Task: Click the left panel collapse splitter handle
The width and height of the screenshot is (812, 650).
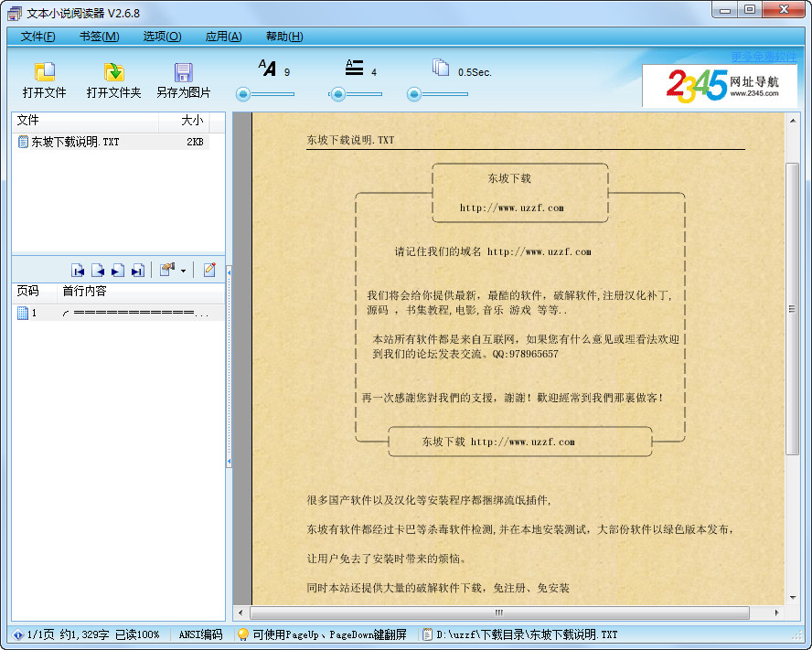Action: (229, 367)
